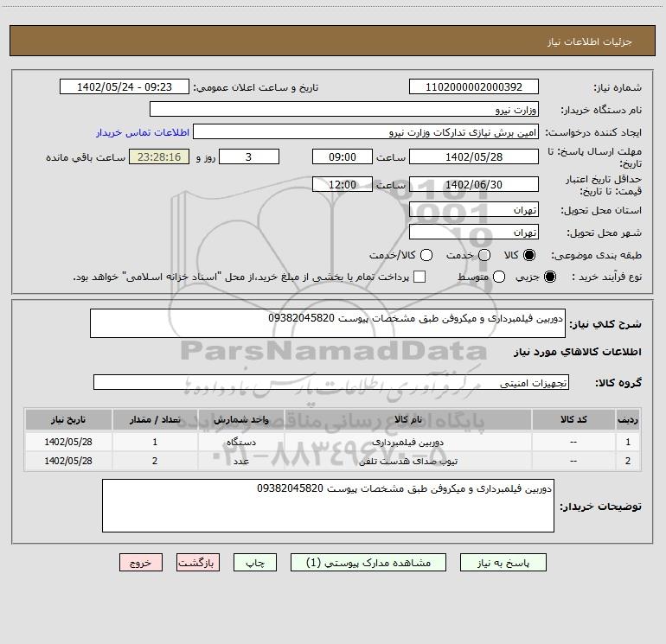This screenshot has height=644, width=666.
Task: Click the price validity date 1402/06/30 field
Action: coord(474,184)
